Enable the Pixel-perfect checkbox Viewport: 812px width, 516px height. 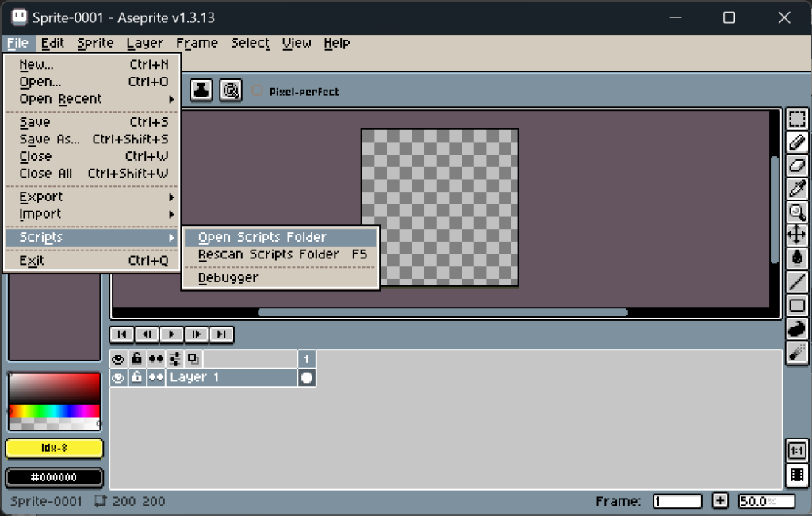257,91
